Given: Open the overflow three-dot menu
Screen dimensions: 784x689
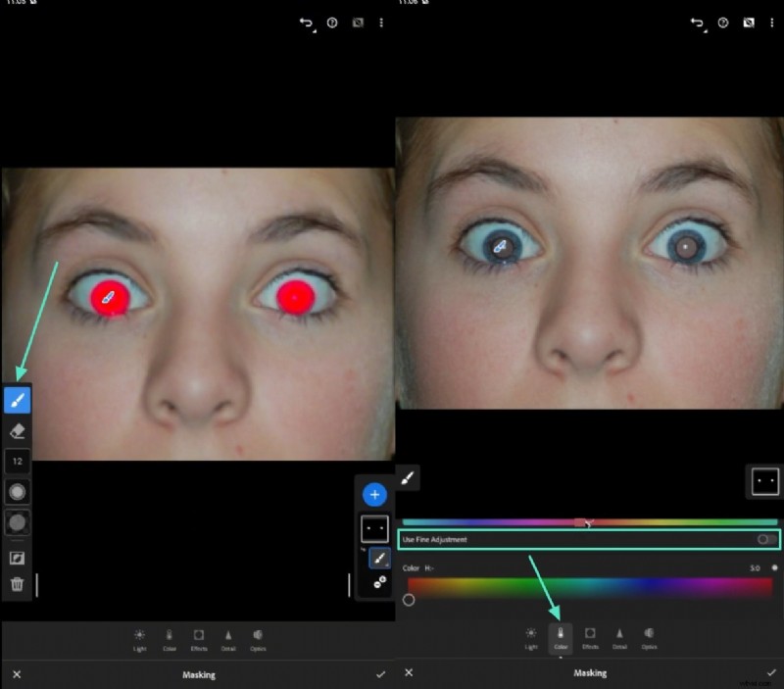Looking at the screenshot, I should click(381, 21).
